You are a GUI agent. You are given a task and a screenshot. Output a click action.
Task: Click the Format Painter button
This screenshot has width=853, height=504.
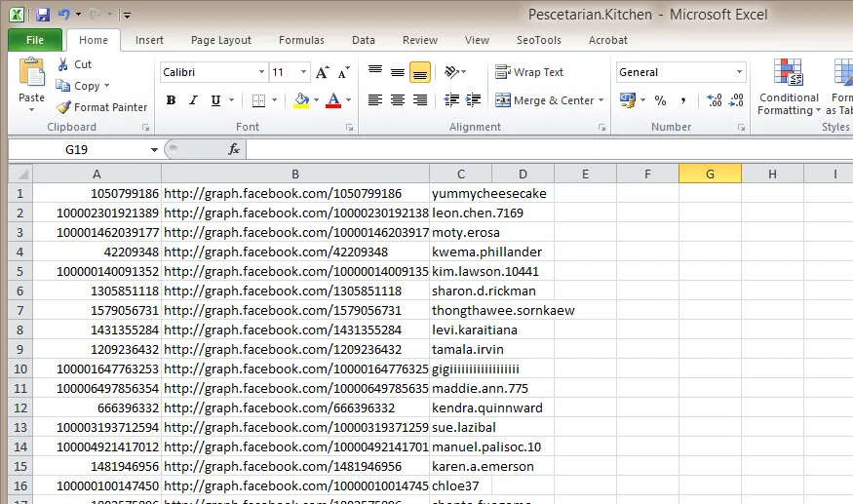(101, 107)
